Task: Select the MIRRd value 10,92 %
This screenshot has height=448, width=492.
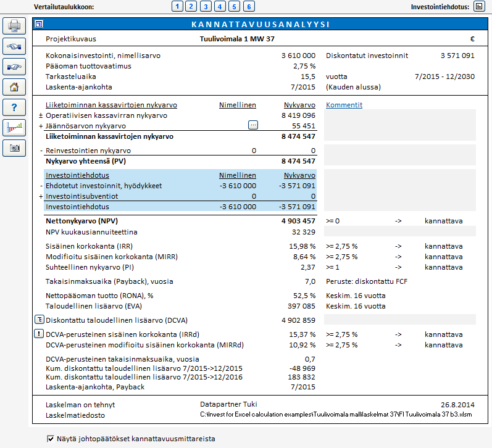Action: [x=302, y=345]
